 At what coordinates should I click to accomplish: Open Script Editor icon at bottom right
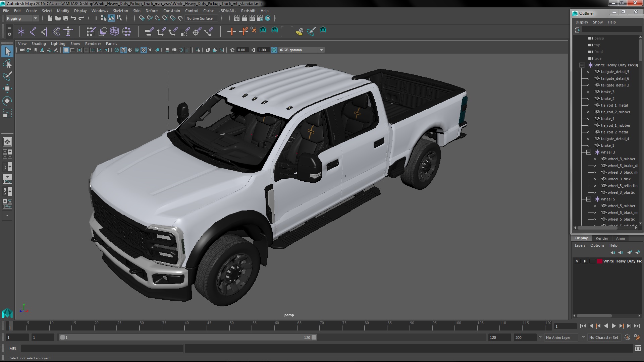[638, 349]
